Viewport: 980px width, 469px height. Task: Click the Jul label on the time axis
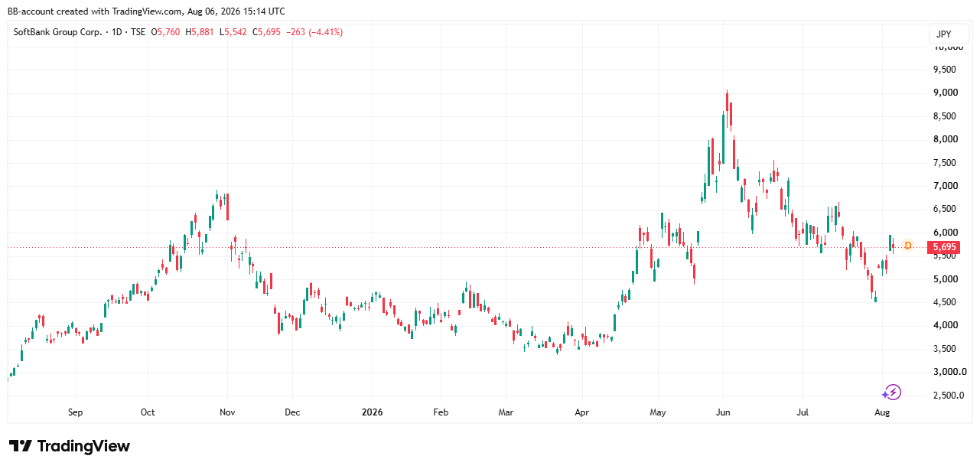[x=803, y=412]
